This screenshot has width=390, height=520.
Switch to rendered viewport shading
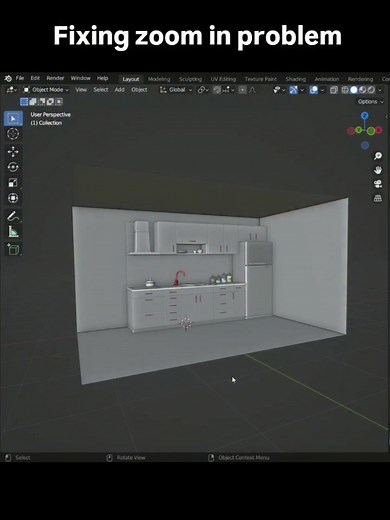tap(371, 90)
